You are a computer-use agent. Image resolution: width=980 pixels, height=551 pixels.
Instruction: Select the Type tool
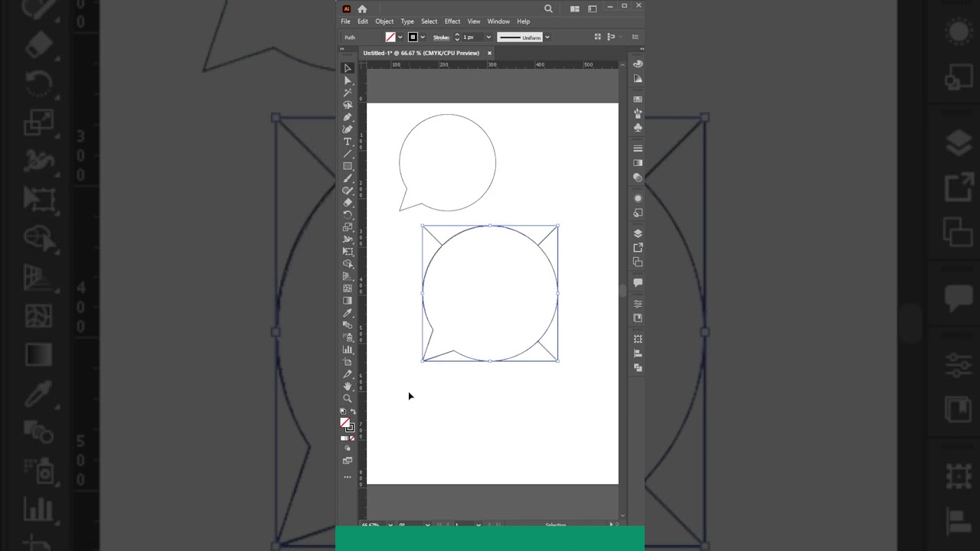pyautogui.click(x=348, y=142)
